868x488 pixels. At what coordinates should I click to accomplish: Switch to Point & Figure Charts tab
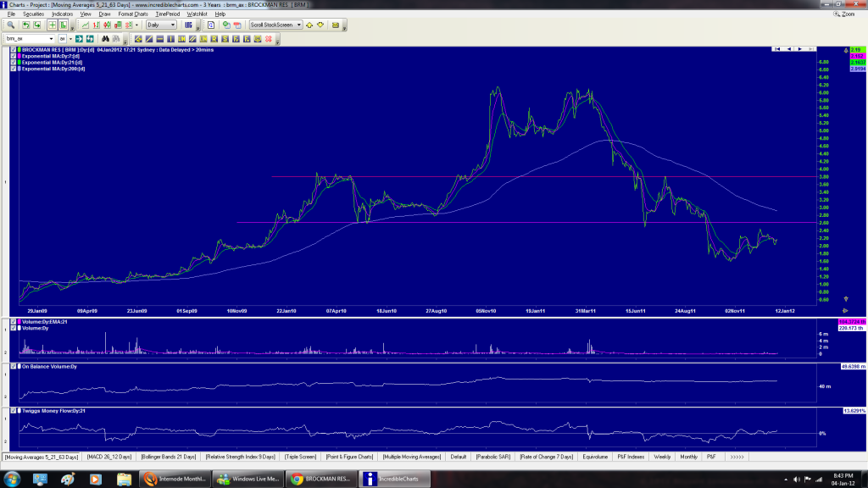[x=349, y=457]
